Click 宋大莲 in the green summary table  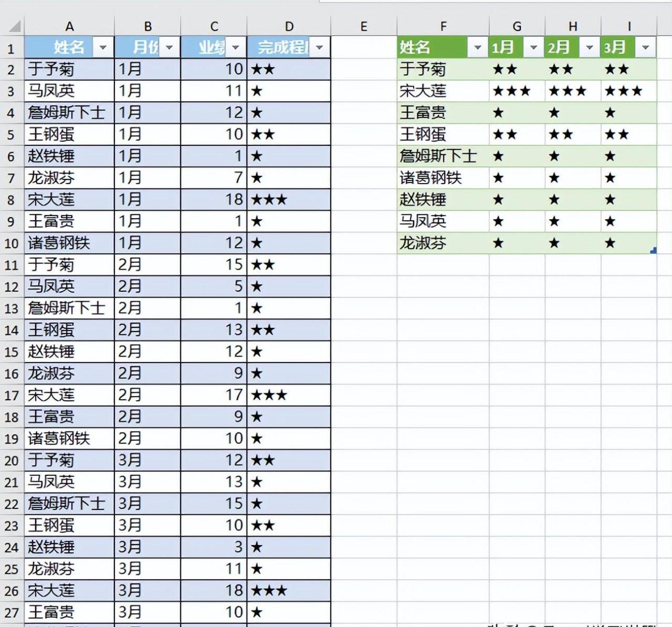443,91
